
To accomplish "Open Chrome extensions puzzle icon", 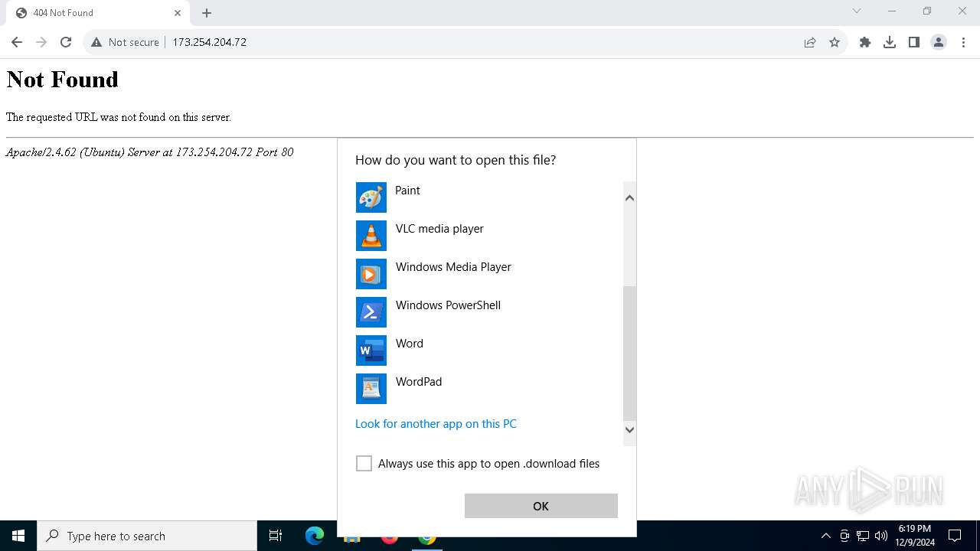I will 865,42.
